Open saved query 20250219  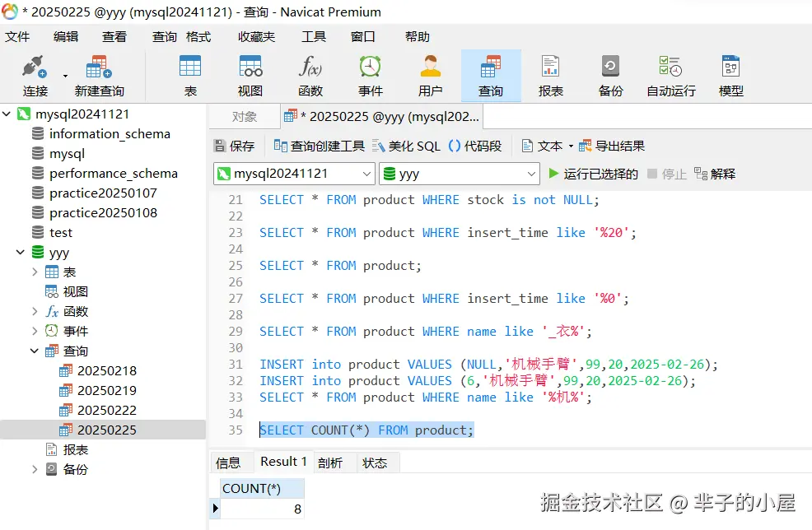click(107, 390)
